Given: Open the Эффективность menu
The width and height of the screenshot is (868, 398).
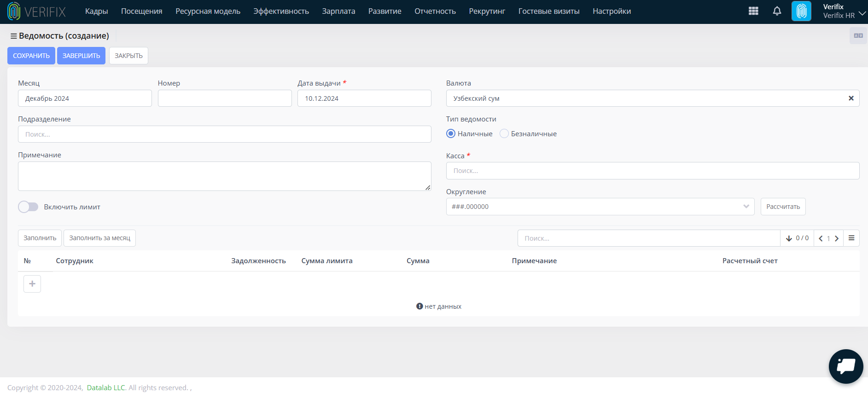Looking at the screenshot, I should pos(281,11).
